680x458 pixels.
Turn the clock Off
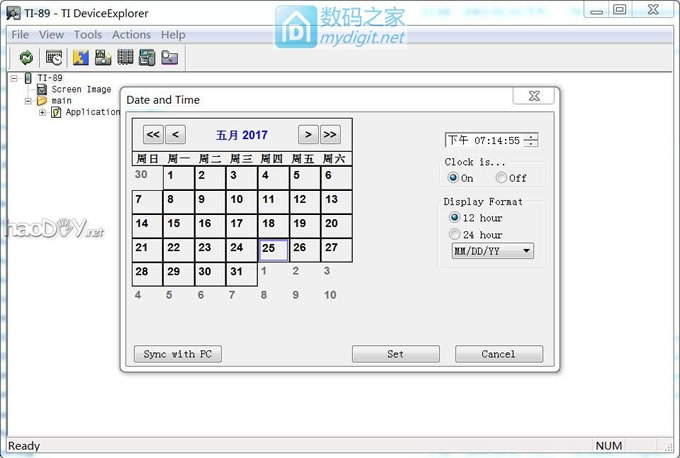pyautogui.click(x=501, y=178)
